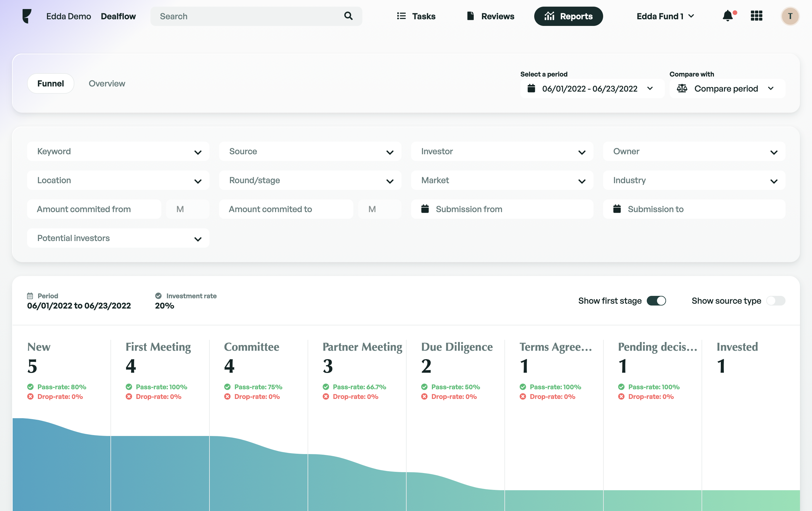Select the Funnel tab
812x511 pixels.
(x=51, y=83)
